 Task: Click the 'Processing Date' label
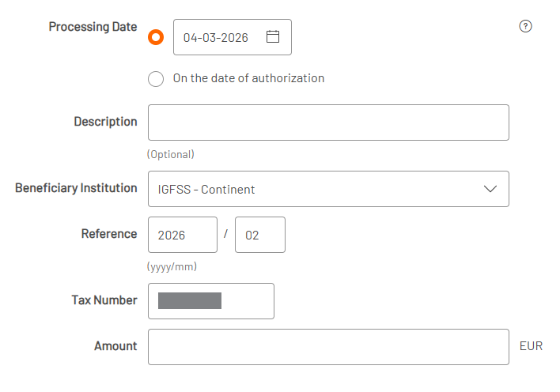(93, 27)
